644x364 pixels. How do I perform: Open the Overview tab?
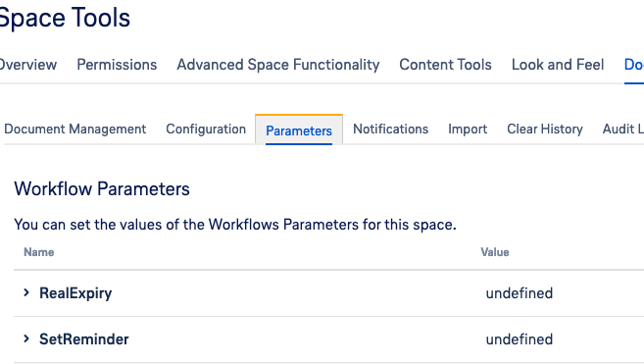27,65
